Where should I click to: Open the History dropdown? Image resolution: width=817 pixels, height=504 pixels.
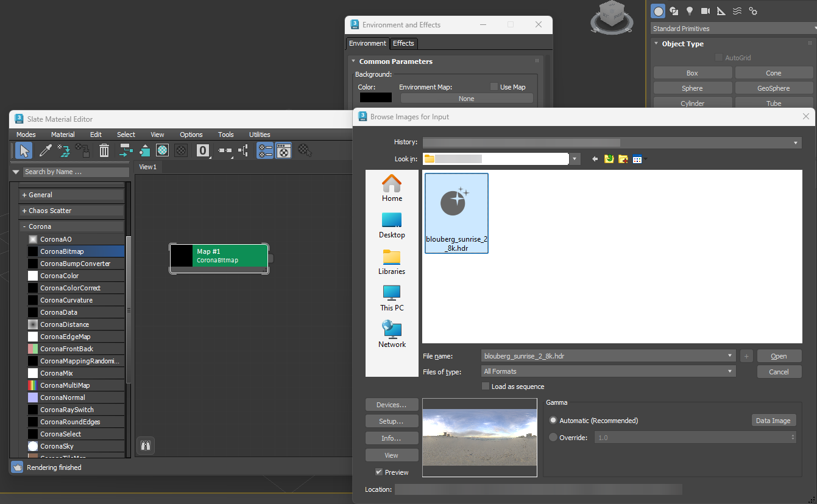click(796, 142)
